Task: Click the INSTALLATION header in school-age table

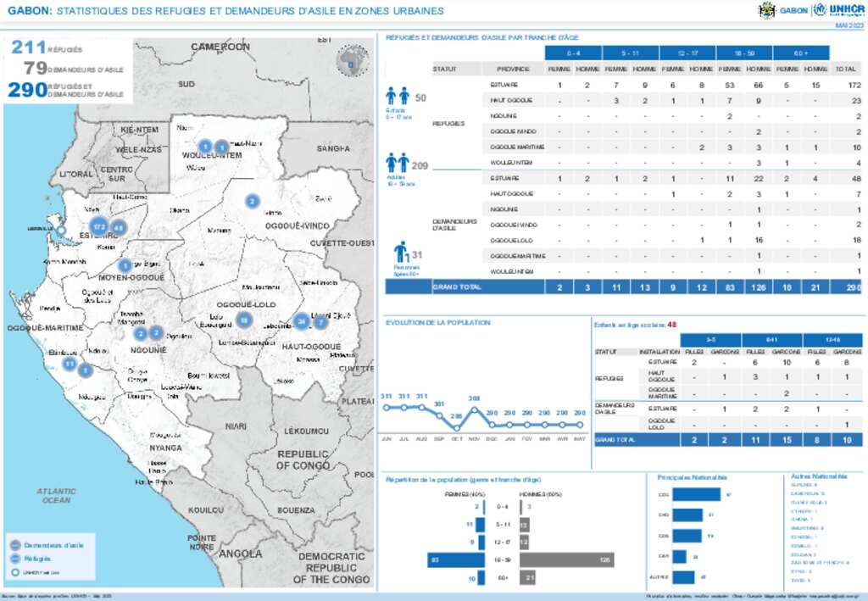Action: click(x=659, y=351)
